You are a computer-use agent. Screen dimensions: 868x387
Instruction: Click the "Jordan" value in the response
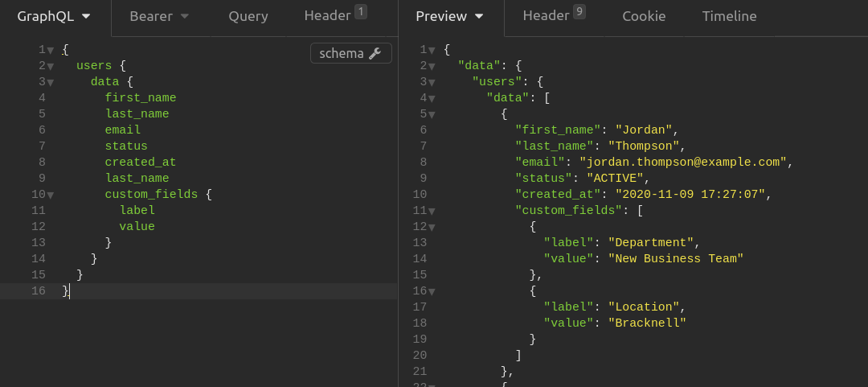[x=644, y=130]
